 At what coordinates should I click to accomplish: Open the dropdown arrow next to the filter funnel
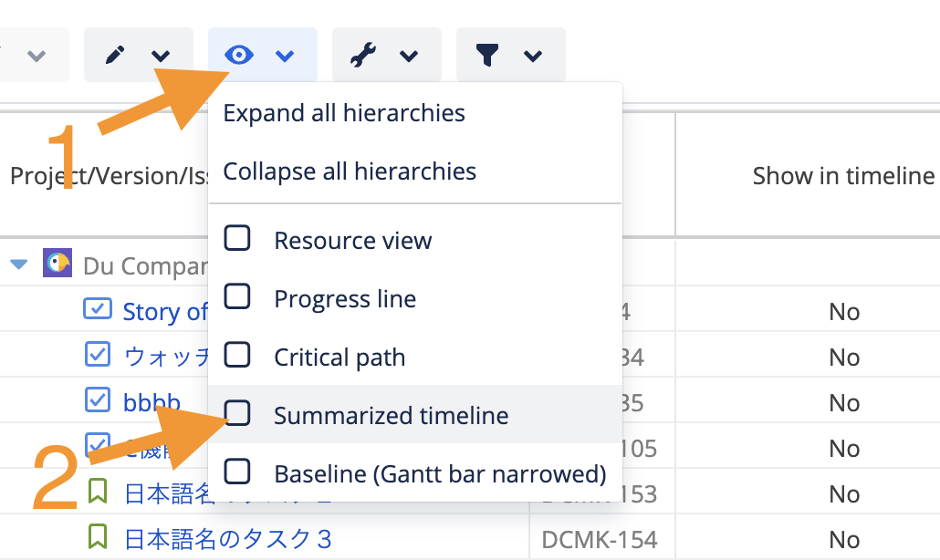point(533,57)
